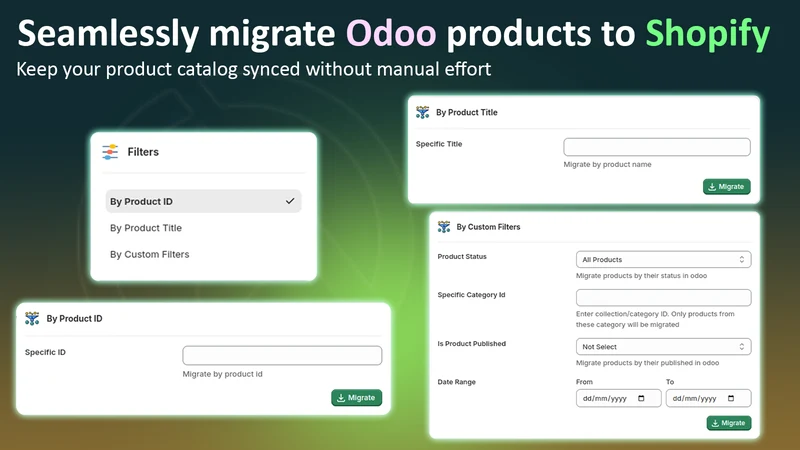The height and width of the screenshot is (450, 800).
Task: Open the Is Product Published dropdown
Action: point(663,347)
